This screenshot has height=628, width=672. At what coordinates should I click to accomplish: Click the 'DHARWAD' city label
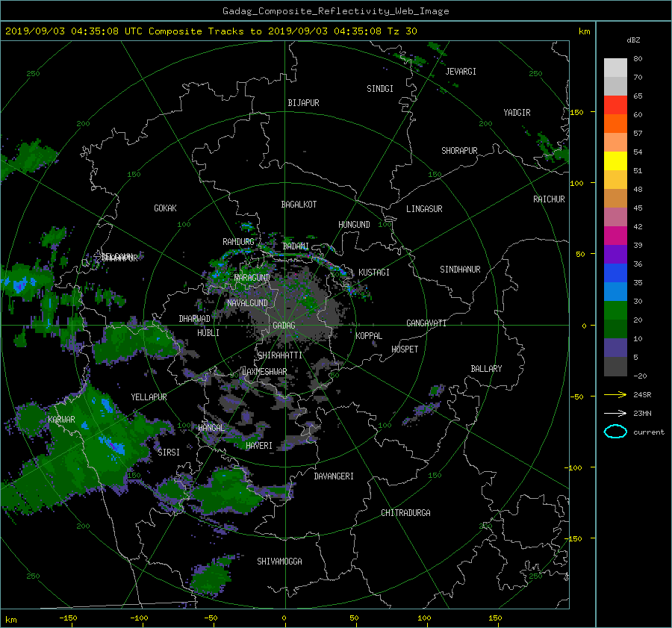(194, 319)
